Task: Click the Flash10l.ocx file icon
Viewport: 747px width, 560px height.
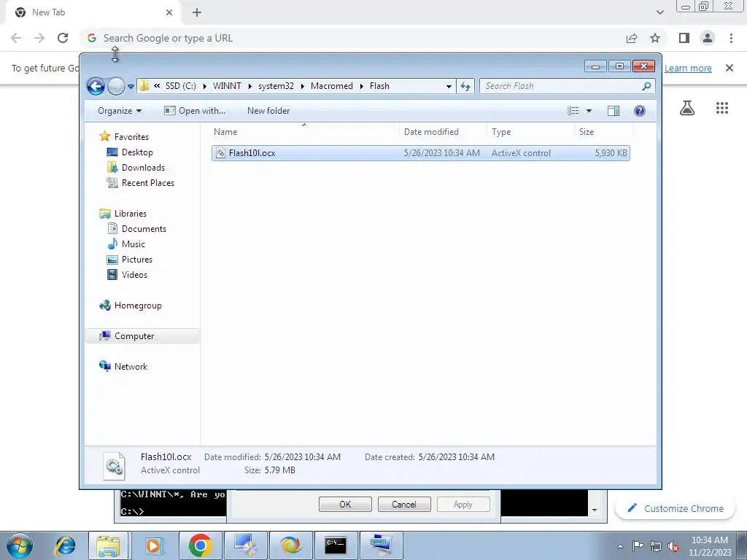Action: coord(220,153)
